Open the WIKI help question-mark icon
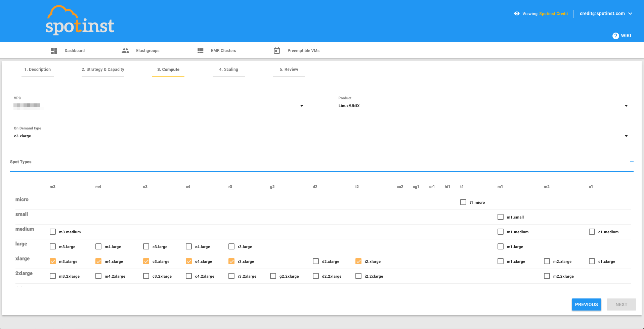Screen dimensions: 644x329 615,36
